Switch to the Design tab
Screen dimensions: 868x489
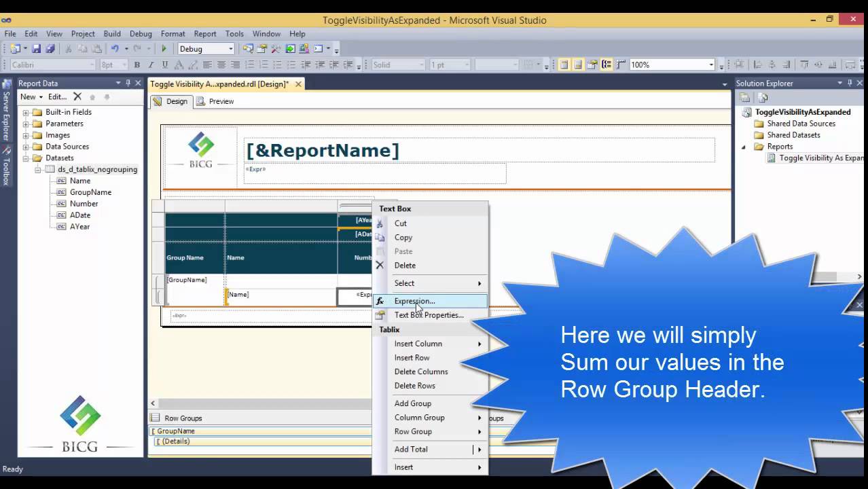click(x=170, y=101)
